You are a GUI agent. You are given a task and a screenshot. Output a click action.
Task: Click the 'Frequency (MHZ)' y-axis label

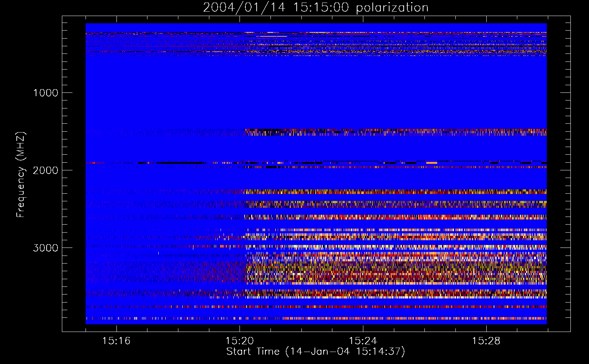coord(20,175)
